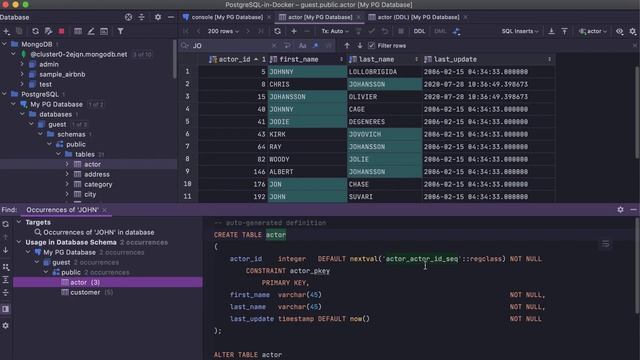
Task: Toggle Match Case (Aa) in search bar
Action: [x=302, y=45]
